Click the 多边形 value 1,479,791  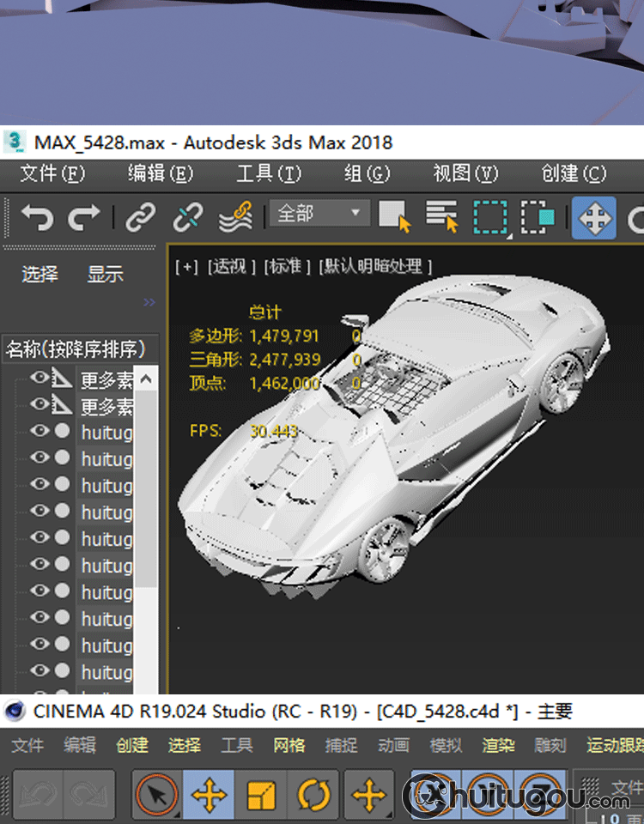pos(284,336)
